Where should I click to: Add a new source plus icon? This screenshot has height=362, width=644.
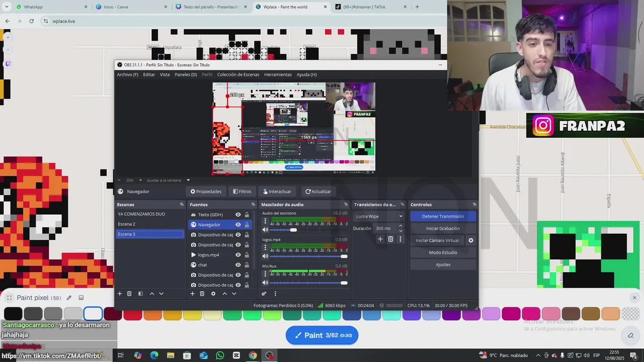coord(192,294)
